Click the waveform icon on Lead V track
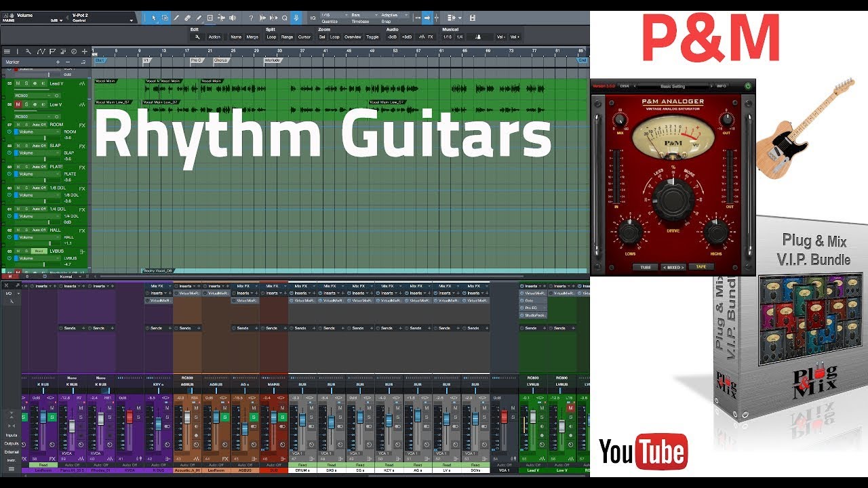Image resolution: width=868 pixels, height=488 pixels. pos(82,83)
